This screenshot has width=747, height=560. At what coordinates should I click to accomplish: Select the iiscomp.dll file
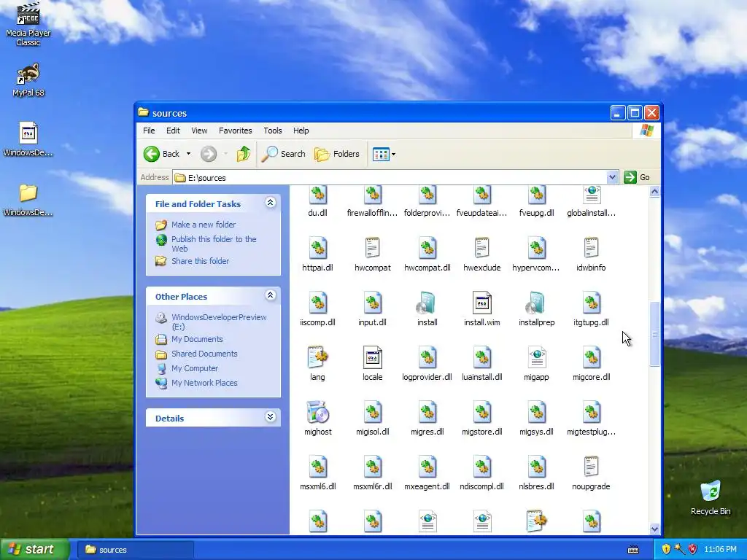tap(318, 309)
